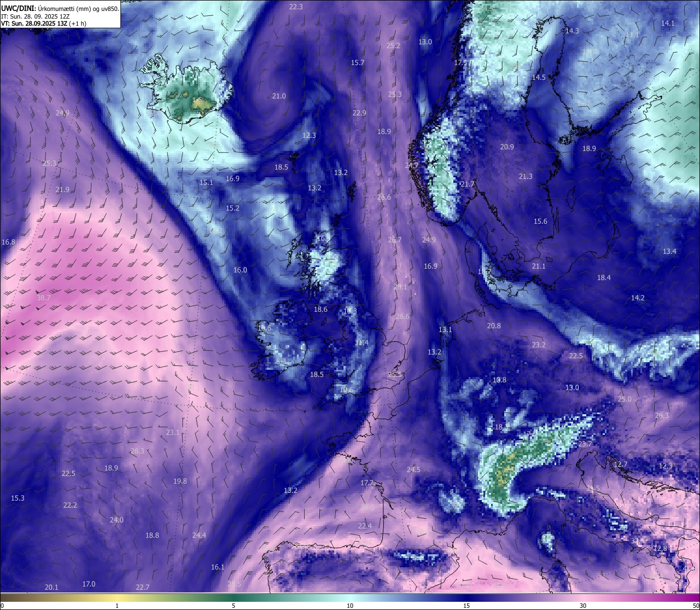This screenshot has height=610, width=700.
Task: Click the 21.0 value east of Iceland
Action: coord(279,96)
